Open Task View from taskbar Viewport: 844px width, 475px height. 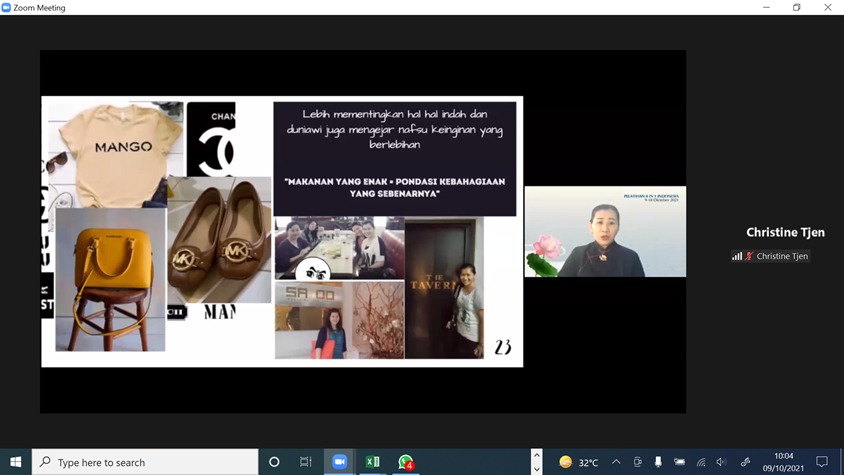(x=306, y=462)
